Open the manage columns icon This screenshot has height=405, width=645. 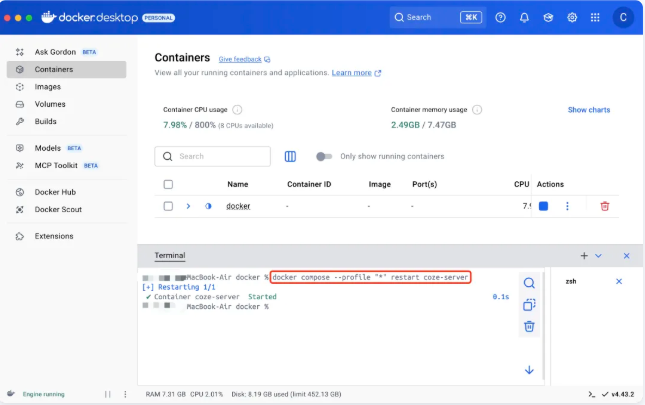(290, 156)
